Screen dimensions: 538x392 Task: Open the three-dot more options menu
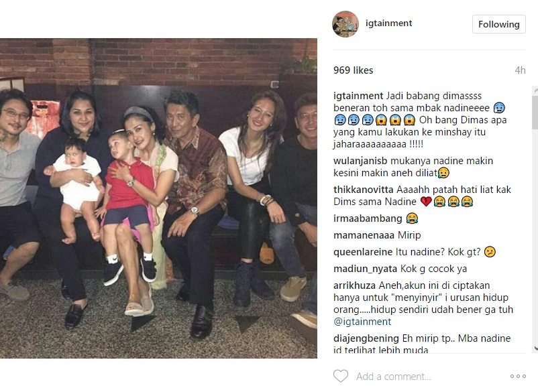[x=518, y=376]
